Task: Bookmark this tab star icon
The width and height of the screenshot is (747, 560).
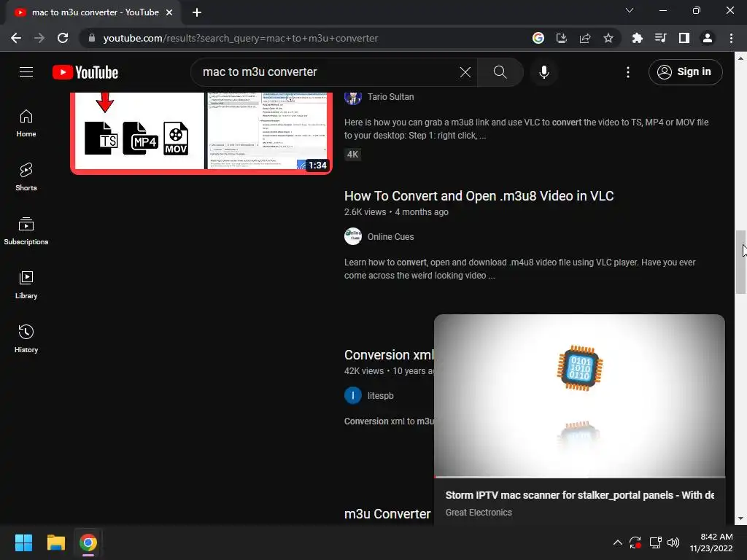Action: click(x=608, y=38)
